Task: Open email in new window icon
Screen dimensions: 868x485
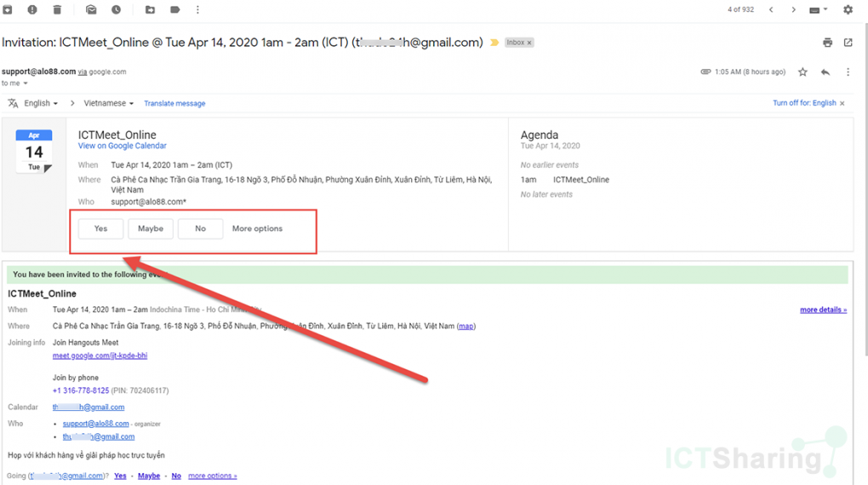Action: [x=848, y=43]
